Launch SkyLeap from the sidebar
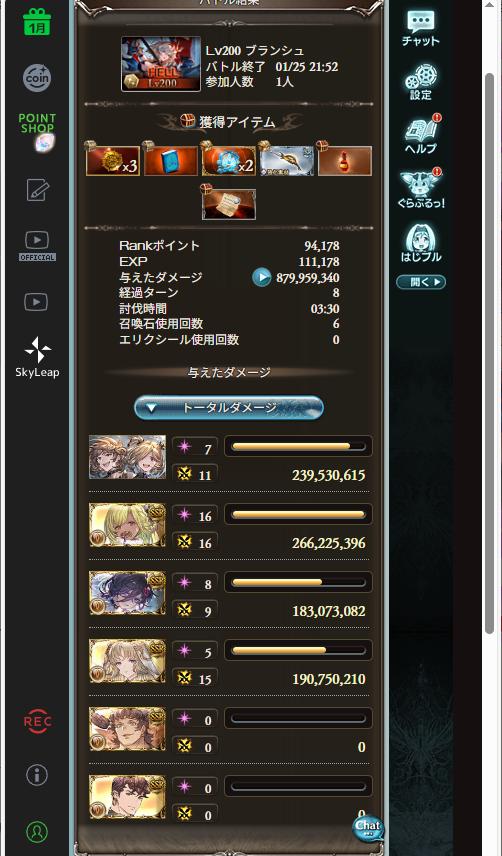Screen dimensions: 502x856 (37, 358)
